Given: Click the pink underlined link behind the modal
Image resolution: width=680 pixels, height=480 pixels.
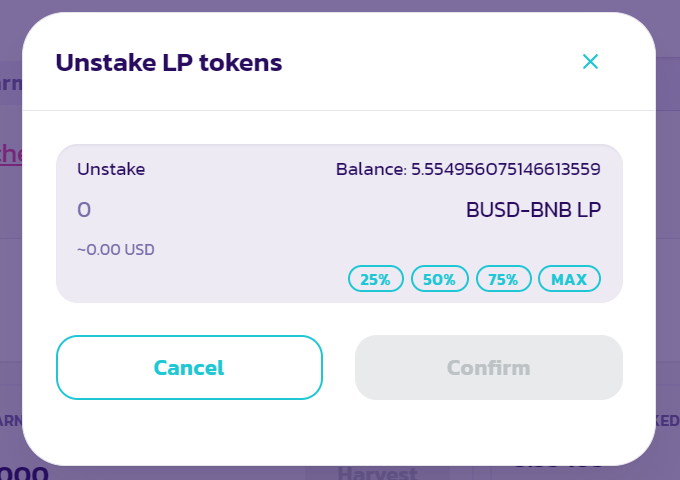Looking at the screenshot, I should coord(11,153).
